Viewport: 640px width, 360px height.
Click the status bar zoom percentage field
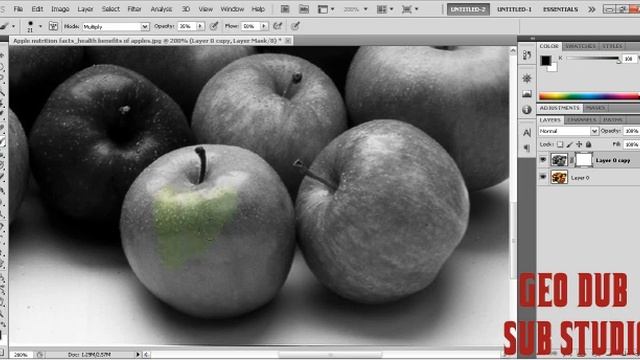(x=21, y=355)
